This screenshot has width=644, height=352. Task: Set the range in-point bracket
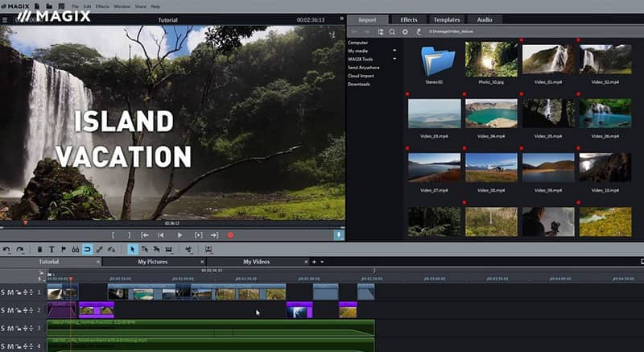point(114,235)
